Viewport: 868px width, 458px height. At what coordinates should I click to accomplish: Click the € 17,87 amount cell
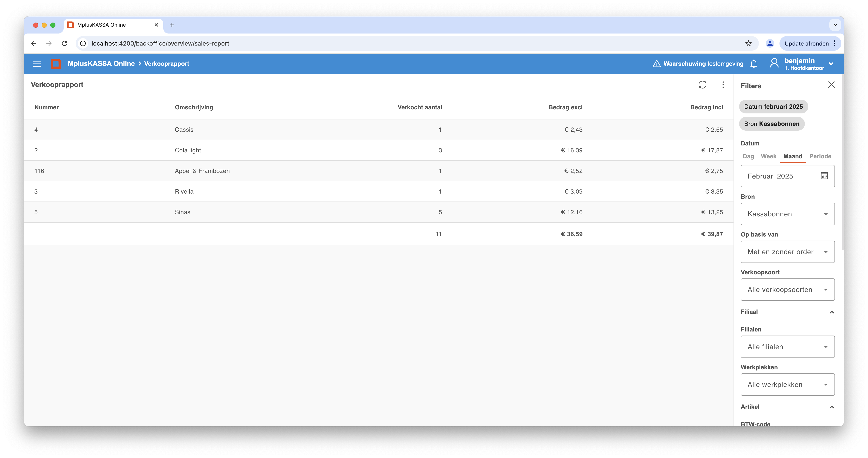(x=712, y=150)
